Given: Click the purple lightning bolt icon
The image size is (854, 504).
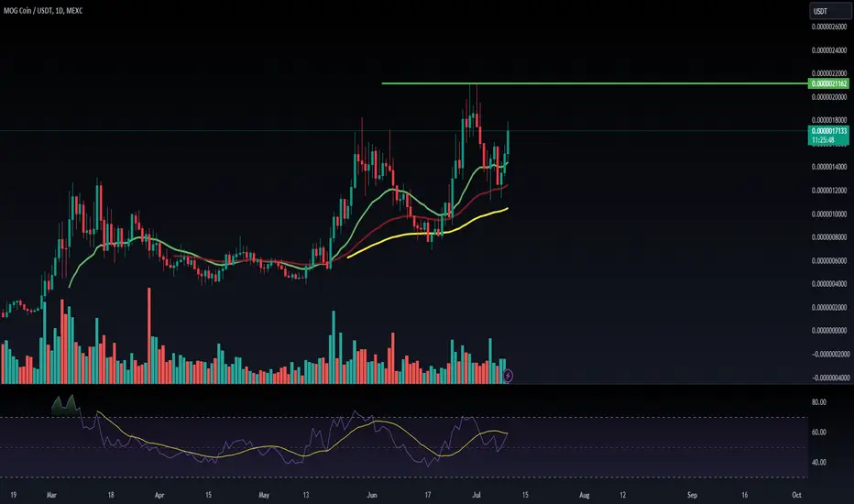Looking at the screenshot, I should 508,376.
